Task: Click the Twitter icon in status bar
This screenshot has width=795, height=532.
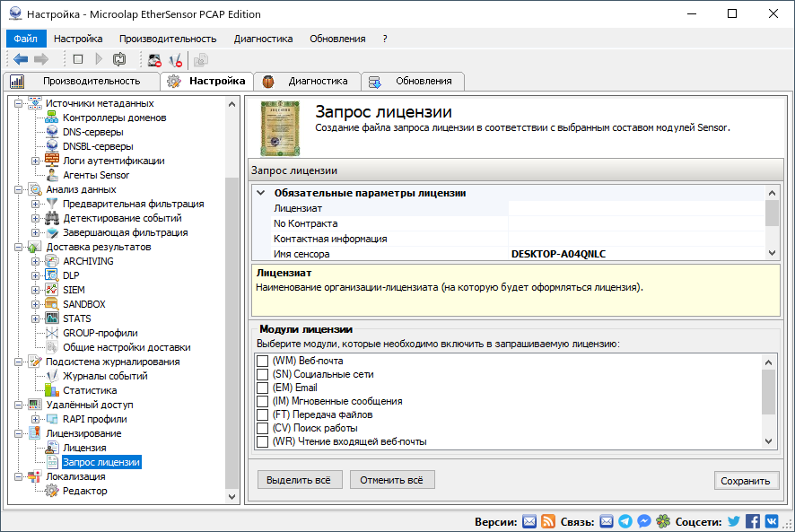Action: point(734,521)
